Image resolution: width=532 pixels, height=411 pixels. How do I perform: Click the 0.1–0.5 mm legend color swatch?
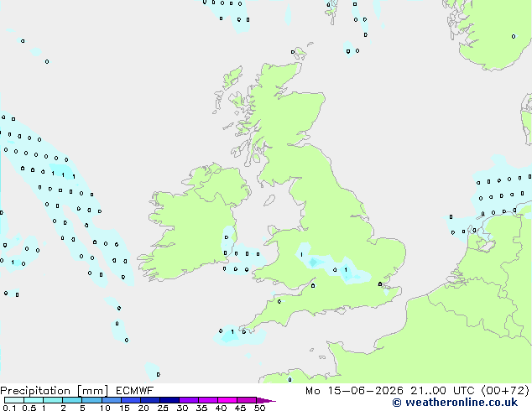(14, 400)
